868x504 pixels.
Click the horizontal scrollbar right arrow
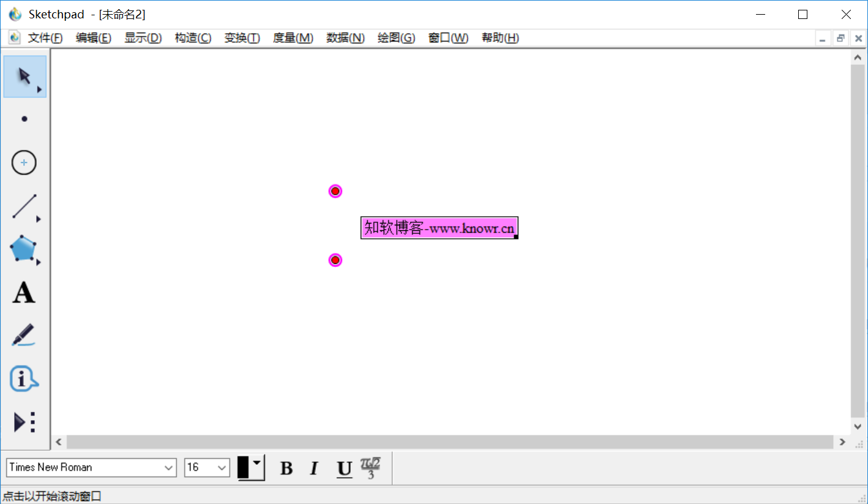click(x=843, y=442)
